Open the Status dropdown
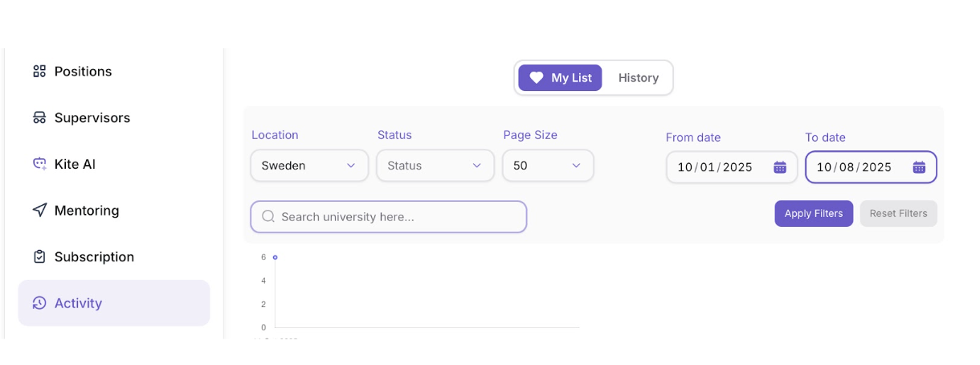 [x=435, y=166]
